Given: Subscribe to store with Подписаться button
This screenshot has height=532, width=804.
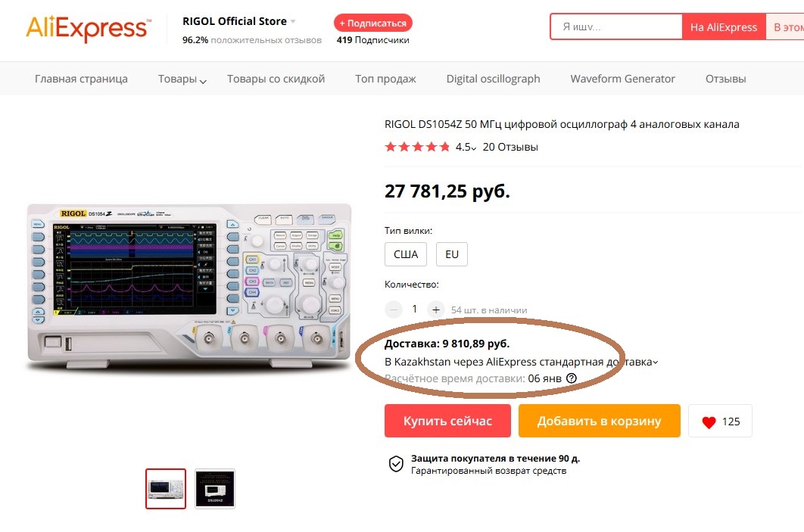Looking at the screenshot, I should [372, 23].
